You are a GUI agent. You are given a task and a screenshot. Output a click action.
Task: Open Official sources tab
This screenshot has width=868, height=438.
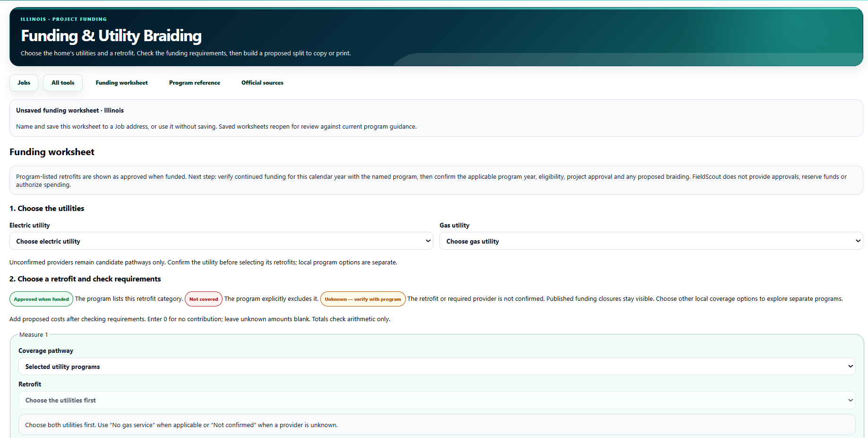coord(262,83)
